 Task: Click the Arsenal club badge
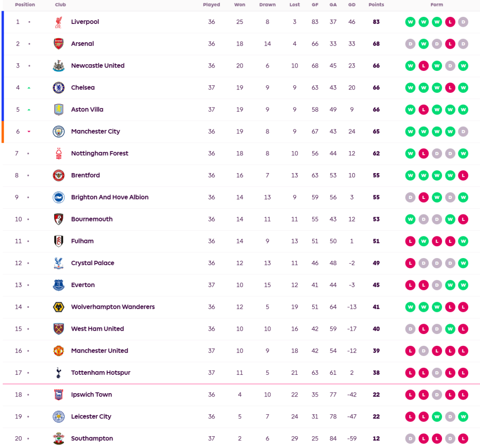click(x=58, y=44)
